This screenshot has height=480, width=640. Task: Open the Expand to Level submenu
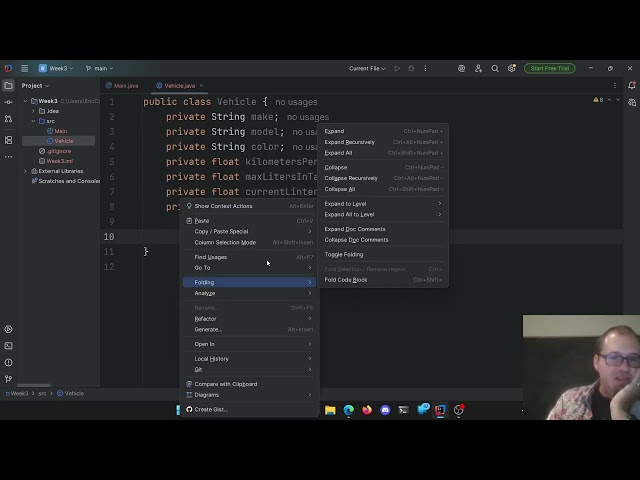(x=383, y=204)
